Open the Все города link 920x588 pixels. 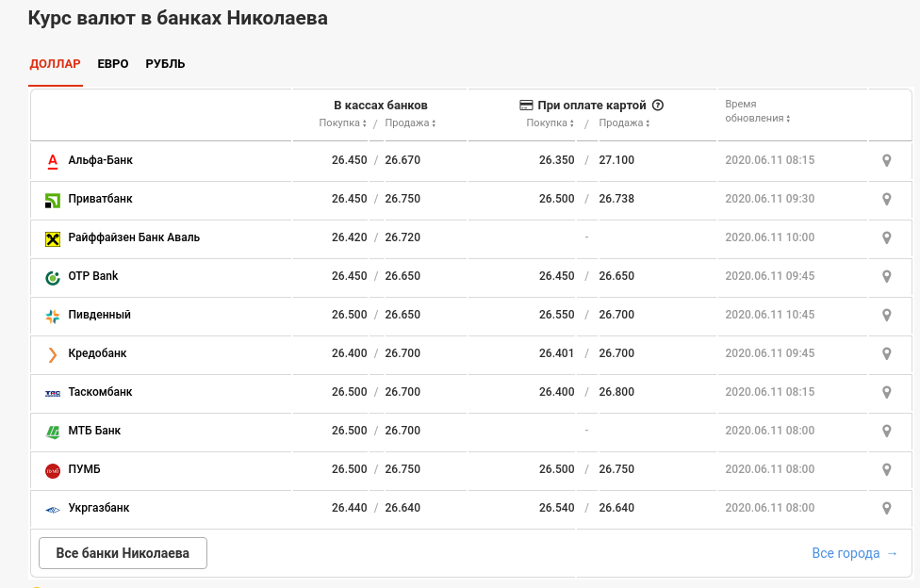tap(855, 553)
